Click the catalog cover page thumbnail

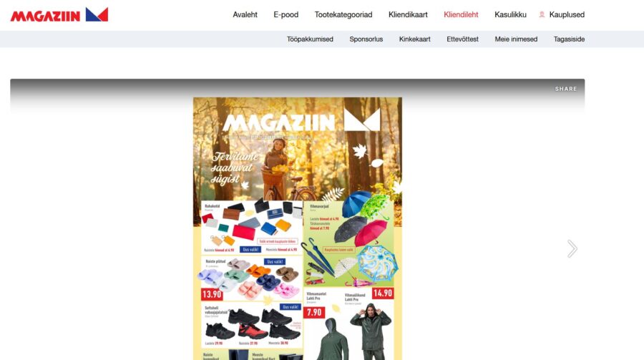tap(298, 228)
